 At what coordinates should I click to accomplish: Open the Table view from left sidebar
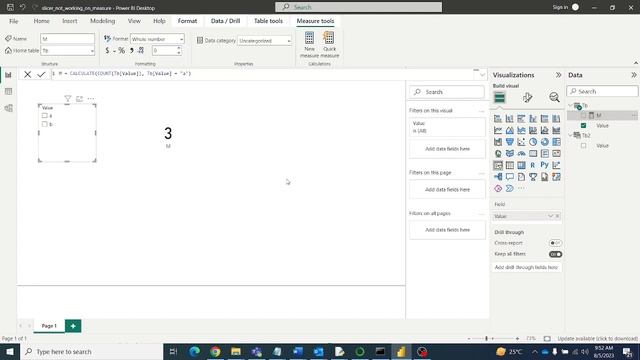point(8,92)
